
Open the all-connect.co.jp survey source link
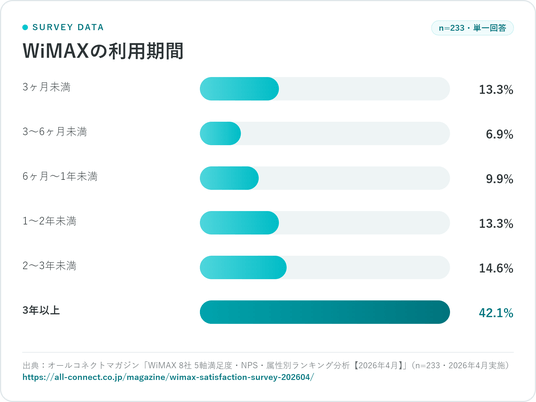[168, 377]
